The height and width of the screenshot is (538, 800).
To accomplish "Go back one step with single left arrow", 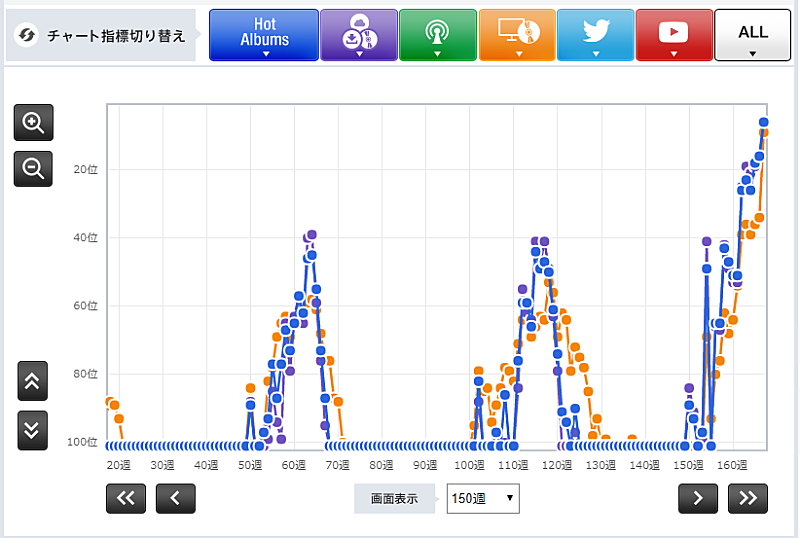I will (x=175, y=498).
